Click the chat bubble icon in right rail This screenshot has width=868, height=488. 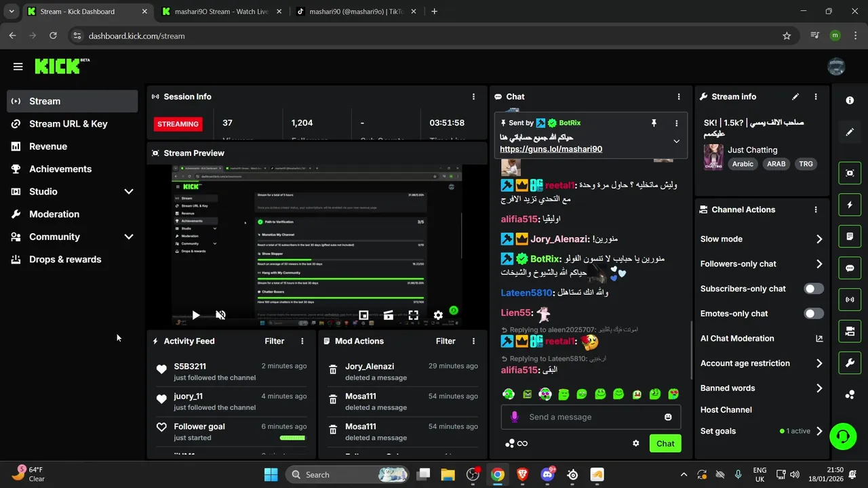[x=850, y=268]
